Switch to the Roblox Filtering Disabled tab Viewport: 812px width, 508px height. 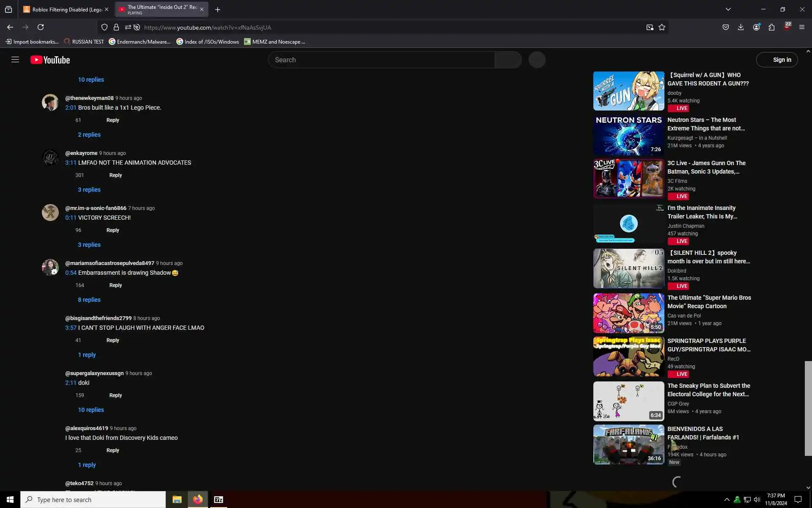[x=63, y=9]
